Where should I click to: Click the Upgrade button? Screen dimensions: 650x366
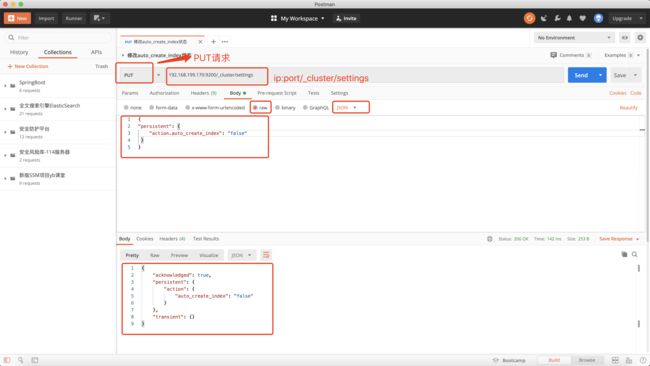point(622,18)
